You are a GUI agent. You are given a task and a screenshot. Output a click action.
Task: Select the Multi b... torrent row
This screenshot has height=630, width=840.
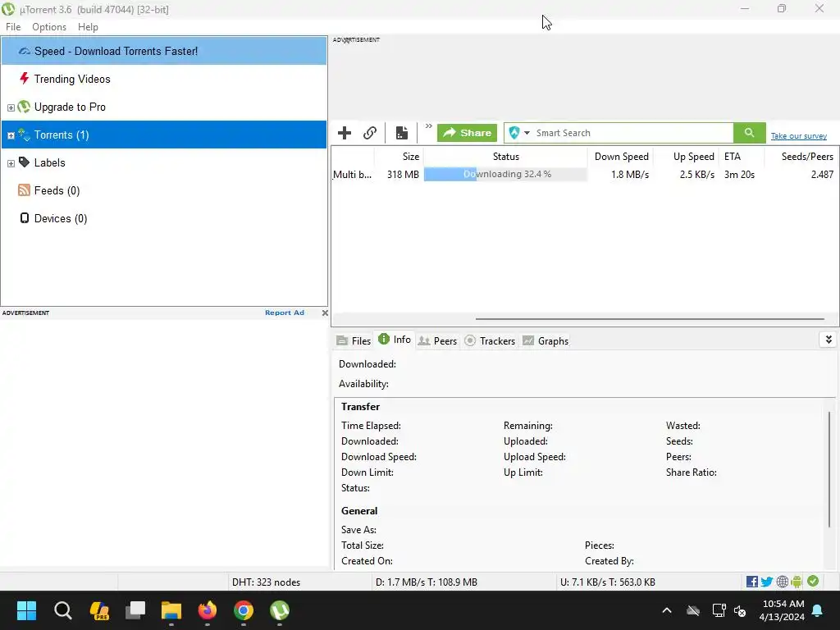point(584,174)
